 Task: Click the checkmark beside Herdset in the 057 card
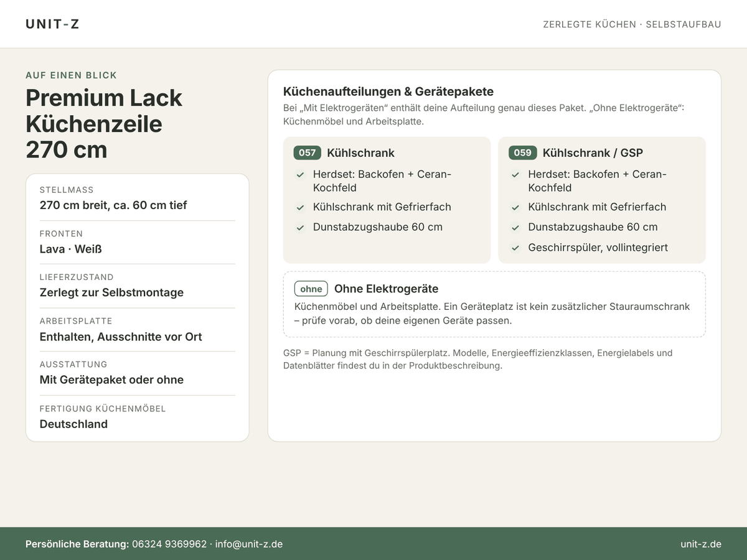[x=300, y=175]
